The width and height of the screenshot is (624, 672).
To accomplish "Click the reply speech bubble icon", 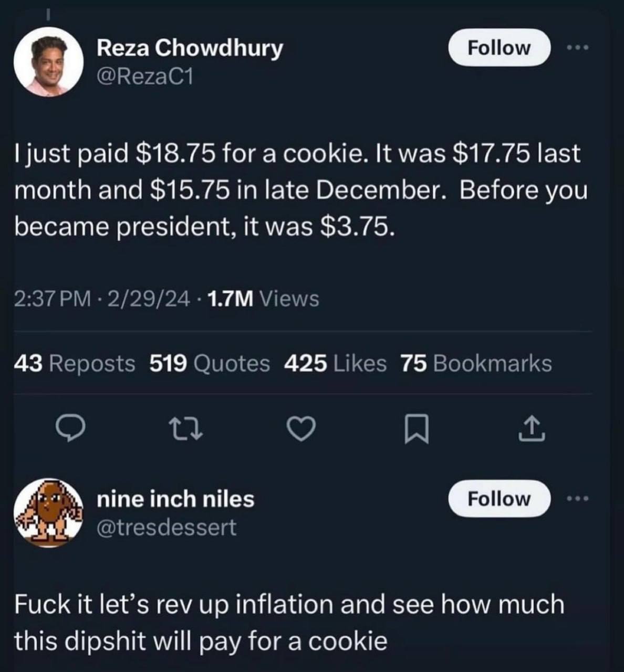I will 70,428.
